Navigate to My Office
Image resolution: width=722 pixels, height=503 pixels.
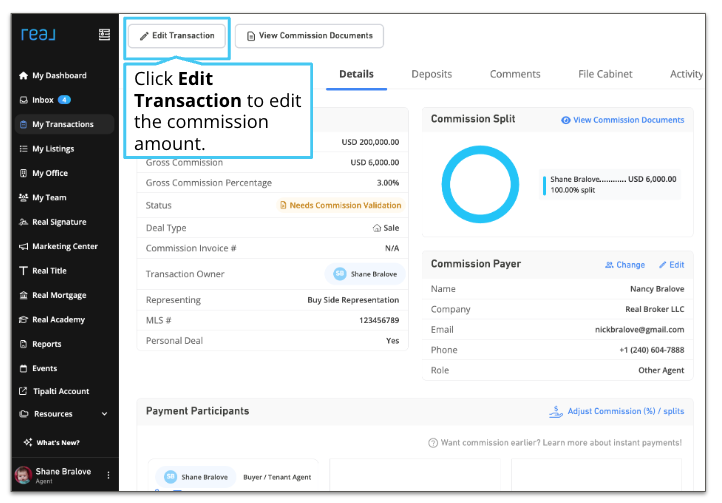pyautogui.click(x=49, y=173)
